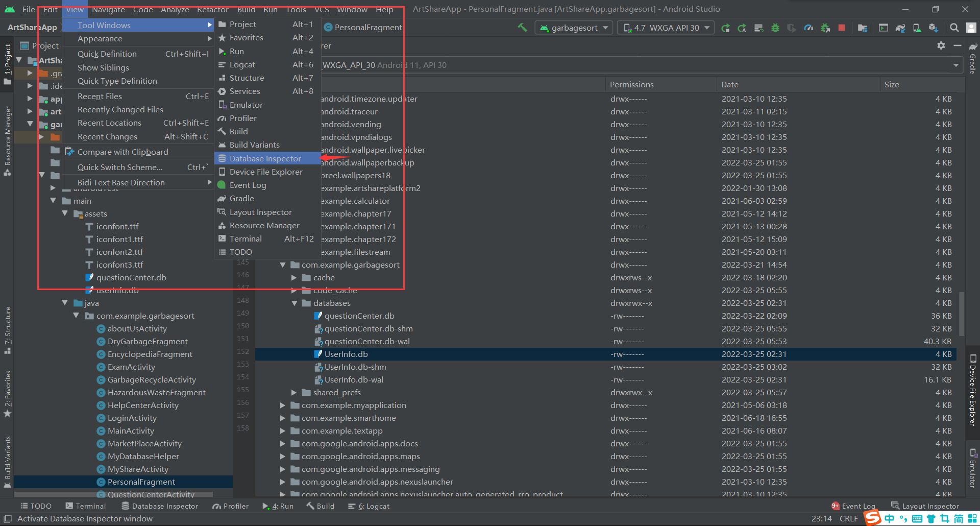Open Search Everywhere with the magnifier icon
Viewport: 980px width, 526px height.
point(953,28)
